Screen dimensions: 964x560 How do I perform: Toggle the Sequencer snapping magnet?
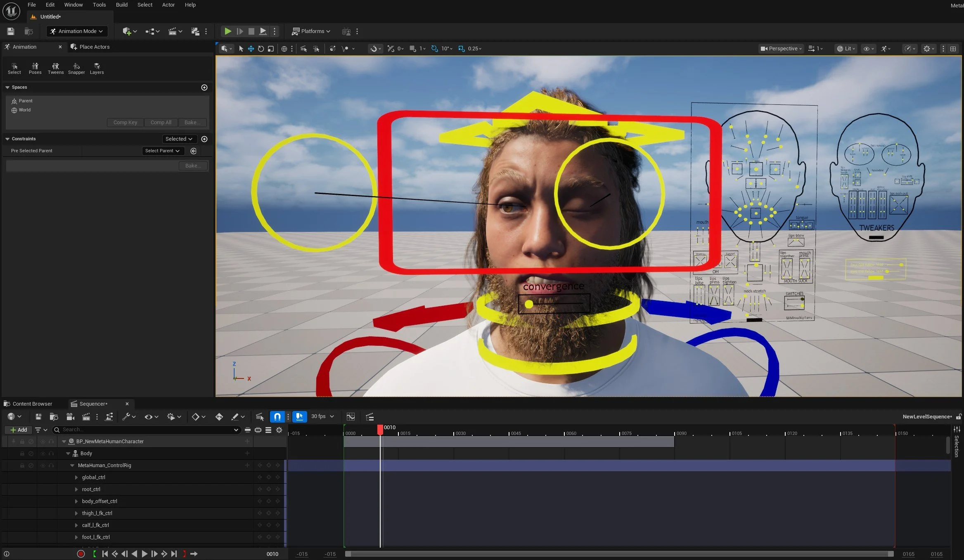click(277, 417)
